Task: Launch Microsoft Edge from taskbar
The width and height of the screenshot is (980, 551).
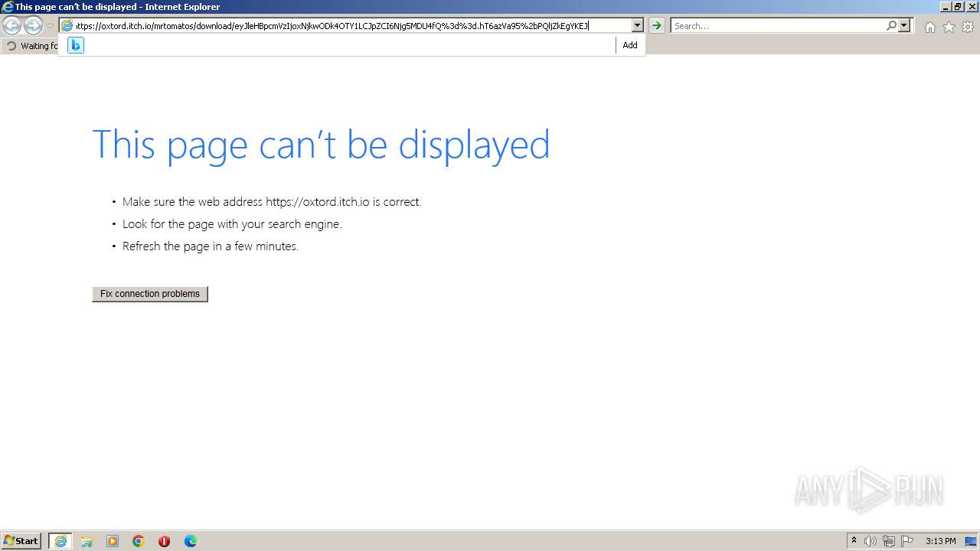Action: (191, 541)
